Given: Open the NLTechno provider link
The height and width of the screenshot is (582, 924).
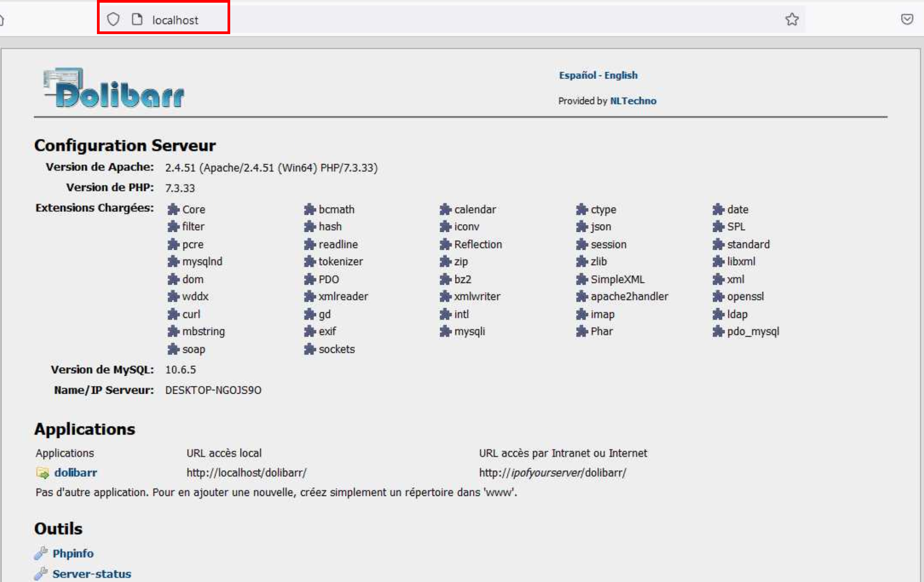Looking at the screenshot, I should coord(633,101).
